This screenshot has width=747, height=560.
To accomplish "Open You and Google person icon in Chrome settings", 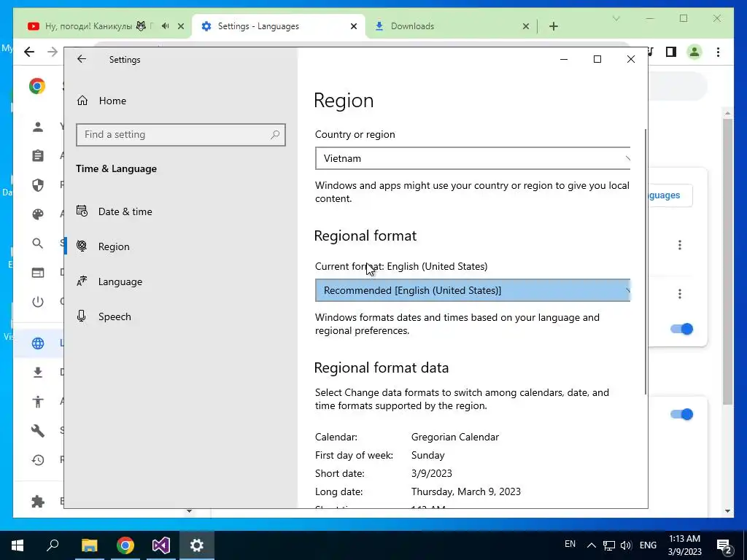I will (38, 127).
